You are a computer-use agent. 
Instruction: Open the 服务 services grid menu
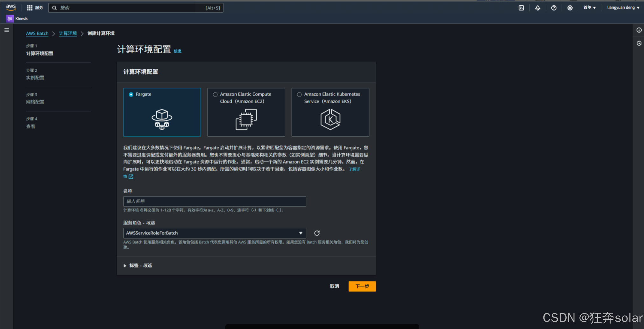(x=35, y=8)
